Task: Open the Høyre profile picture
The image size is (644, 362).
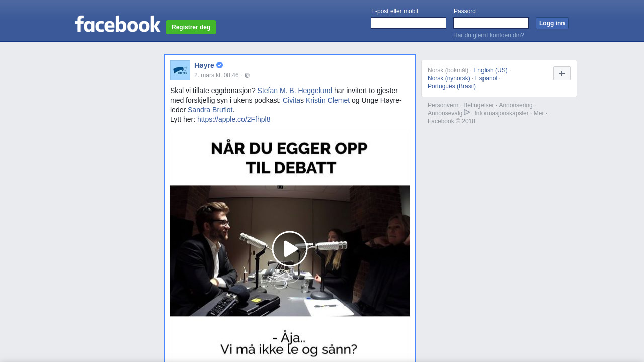Action: (x=180, y=70)
